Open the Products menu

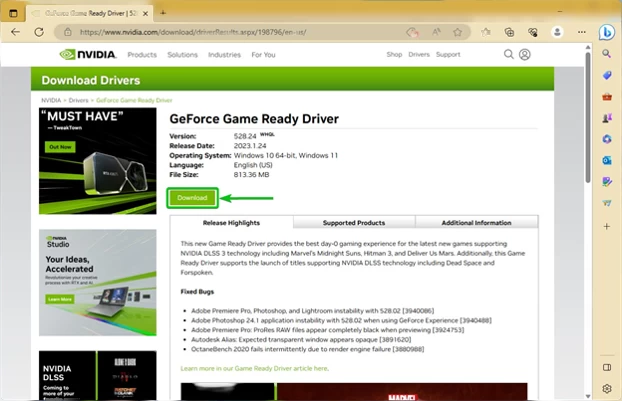(x=142, y=55)
